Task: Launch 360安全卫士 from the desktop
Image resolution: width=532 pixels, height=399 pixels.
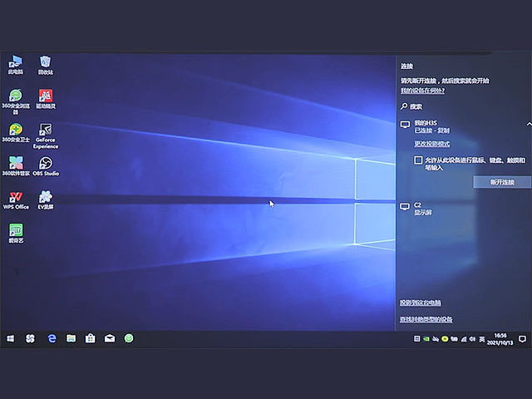Action: pyautogui.click(x=16, y=132)
